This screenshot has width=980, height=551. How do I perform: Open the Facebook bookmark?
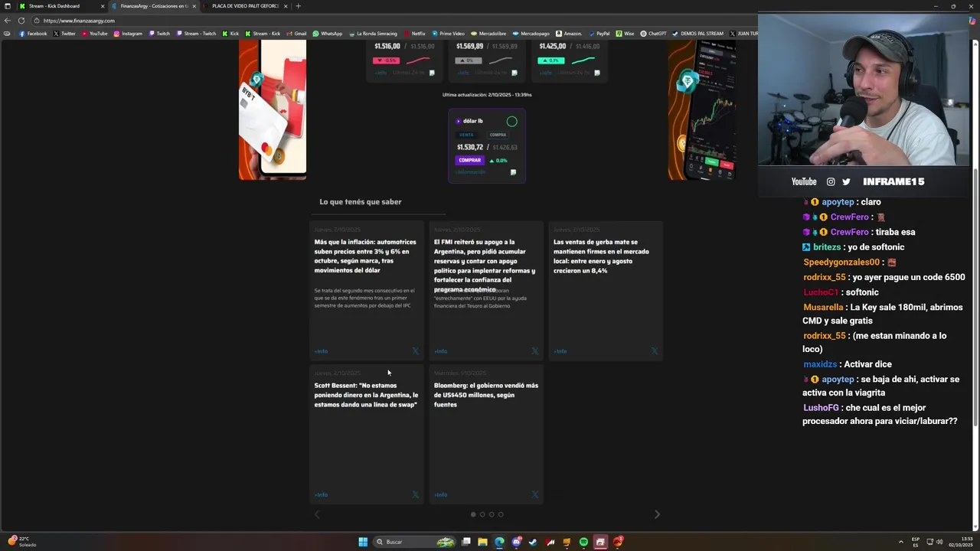[33, 34]
